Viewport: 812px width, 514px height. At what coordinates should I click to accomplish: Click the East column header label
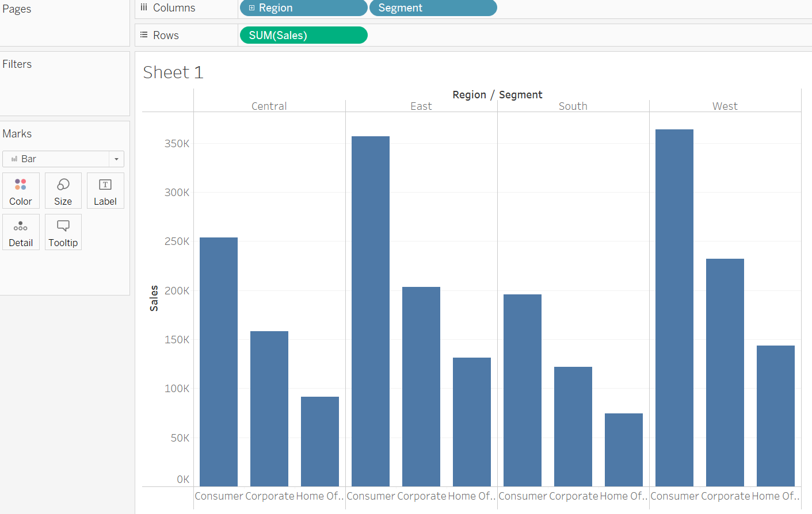click(x=421, y=106)
